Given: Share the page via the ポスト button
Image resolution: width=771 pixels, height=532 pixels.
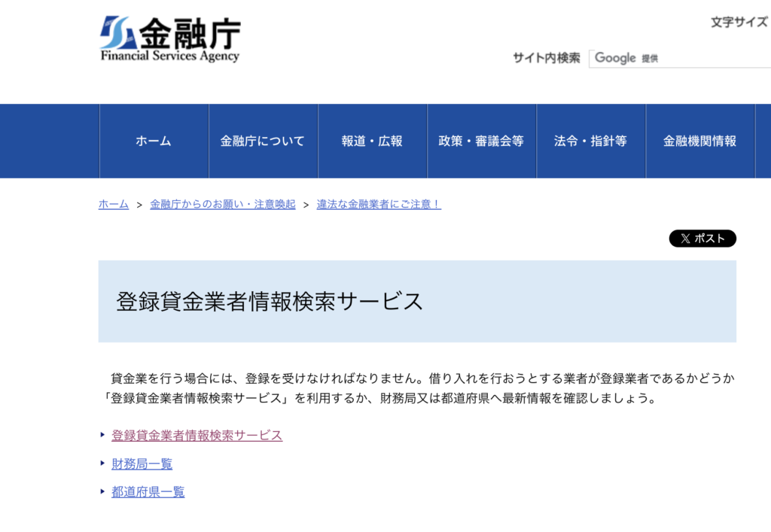Looking at the screenshot, I should (x=704, y=239).
